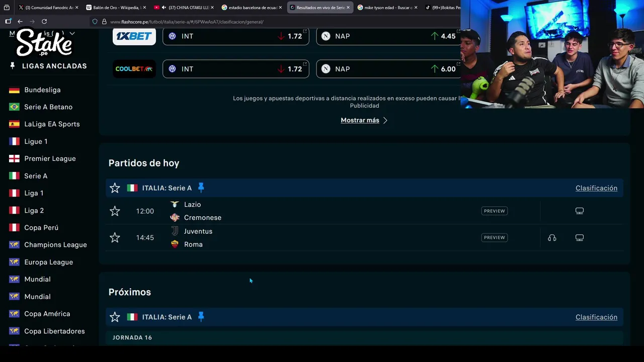The height and width of the screenshot is (362, 644).
Task: Open PREVIEW for Lazio vs Cremonese
Action: tap(495, 211)
